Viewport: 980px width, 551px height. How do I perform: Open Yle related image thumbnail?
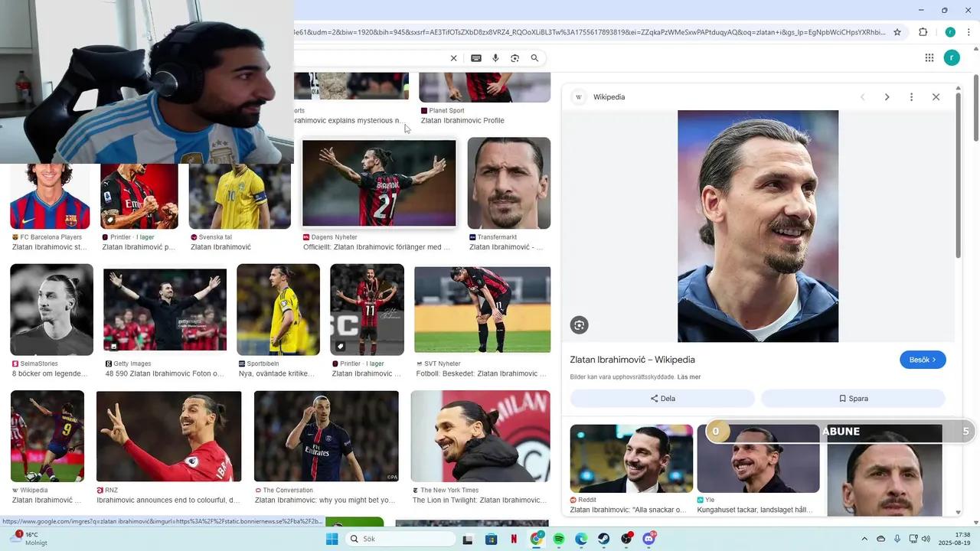click(758, 458)
